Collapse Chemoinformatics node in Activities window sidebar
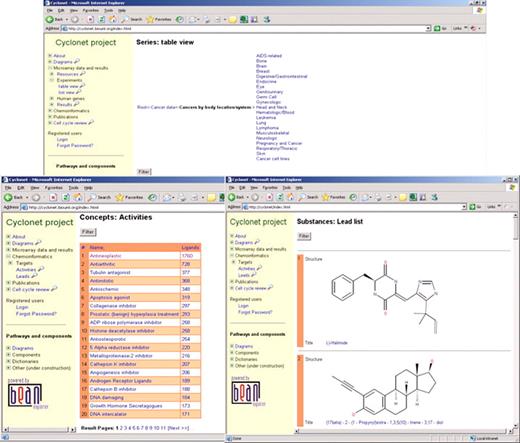The height and width of the screenshot is (443, 520). tap(8, 256)
